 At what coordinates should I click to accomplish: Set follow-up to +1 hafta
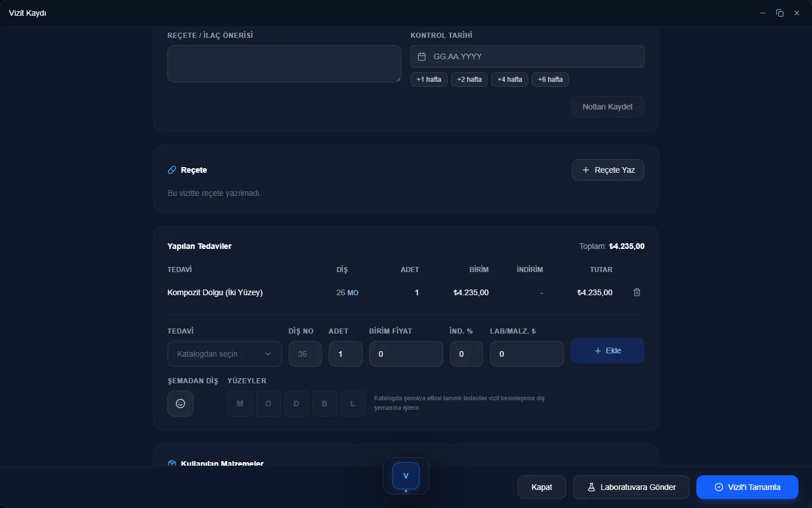(x=429, y=80)
